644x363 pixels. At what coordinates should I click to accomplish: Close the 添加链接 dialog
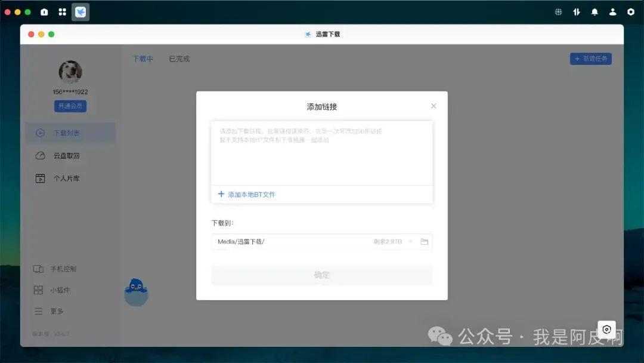[x=434, y=106]
